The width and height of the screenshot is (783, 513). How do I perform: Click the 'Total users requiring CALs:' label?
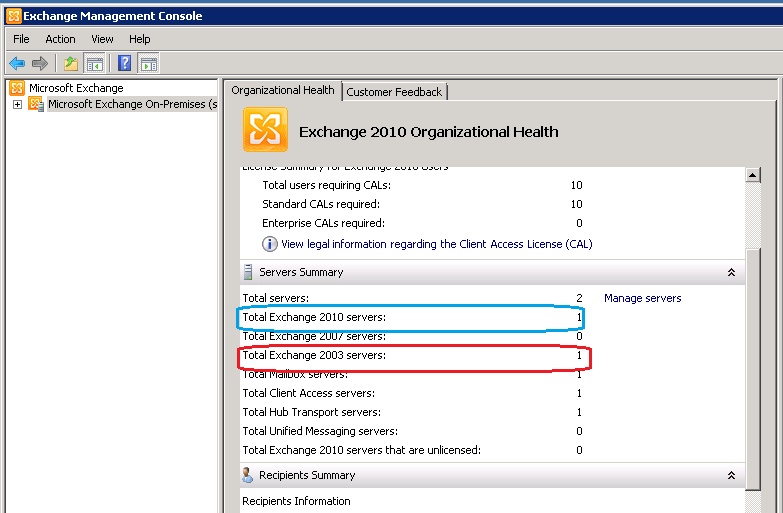coord(327,185)
